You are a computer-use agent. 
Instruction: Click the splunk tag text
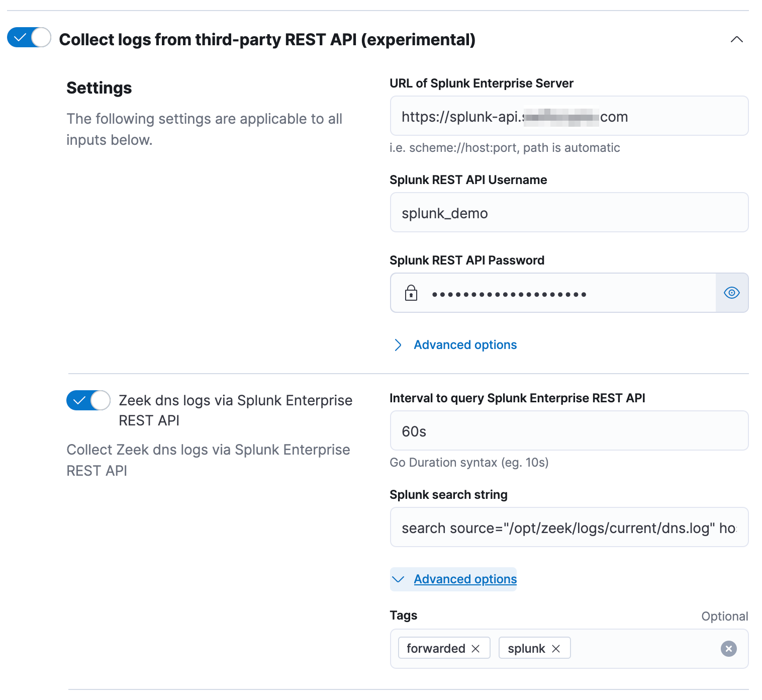[526, 649]
